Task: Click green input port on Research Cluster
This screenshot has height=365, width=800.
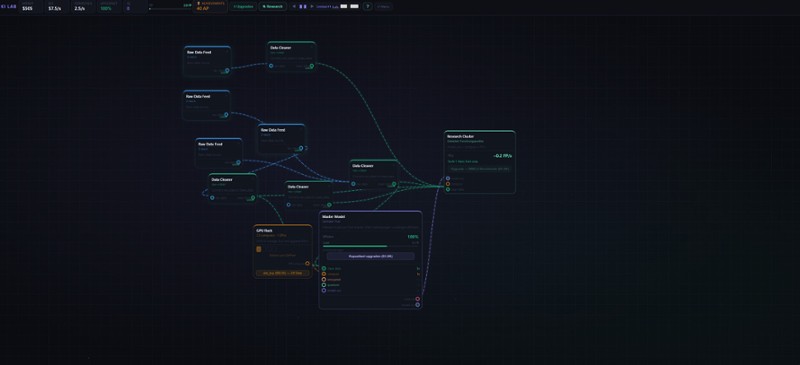Action: (x=448, y=189)
